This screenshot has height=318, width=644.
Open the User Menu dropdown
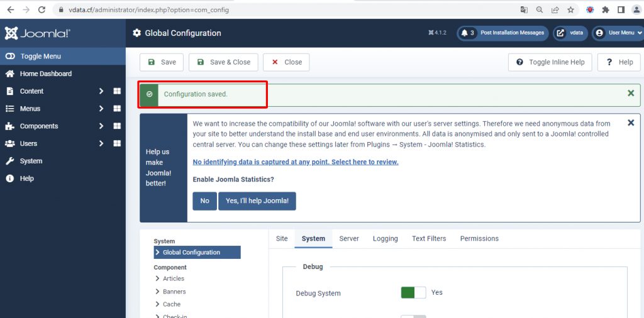coord(618,33)
